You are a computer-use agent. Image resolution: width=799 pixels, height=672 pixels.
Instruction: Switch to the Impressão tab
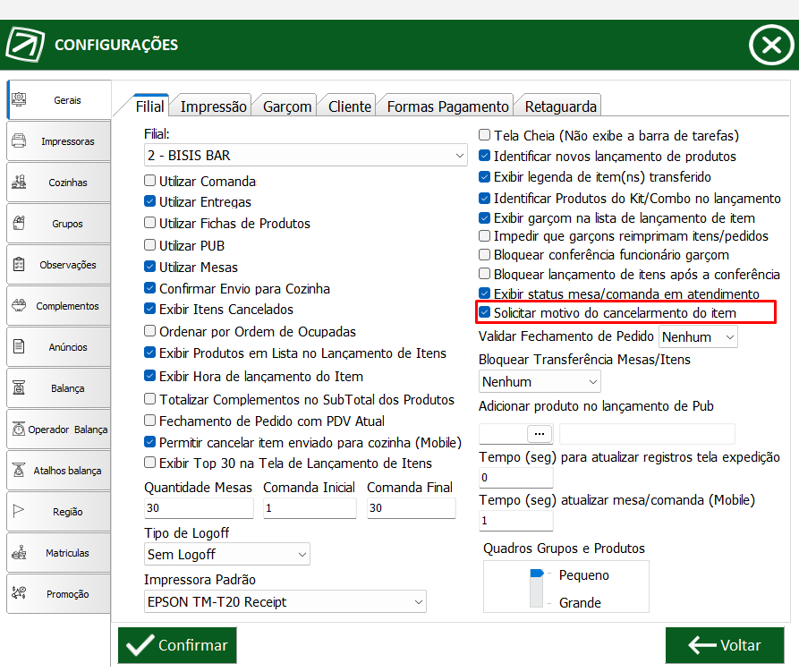(213, 106)
